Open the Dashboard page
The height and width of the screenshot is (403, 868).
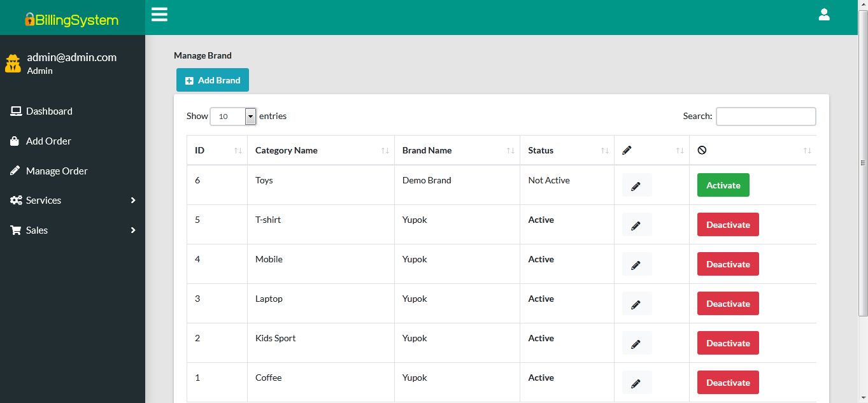[48, 111]
